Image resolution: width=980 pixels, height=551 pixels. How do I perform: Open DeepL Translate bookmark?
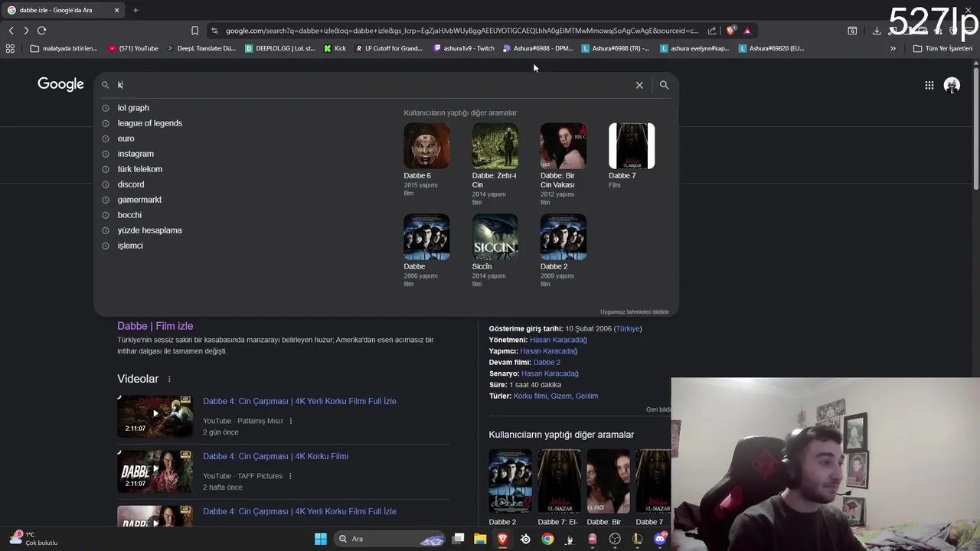point(201,48)
